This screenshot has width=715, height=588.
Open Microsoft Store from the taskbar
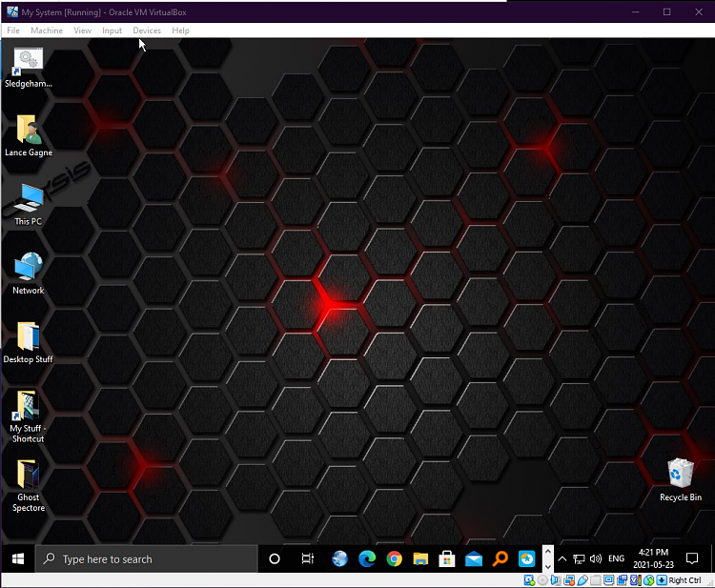click(x=447, y=558)
